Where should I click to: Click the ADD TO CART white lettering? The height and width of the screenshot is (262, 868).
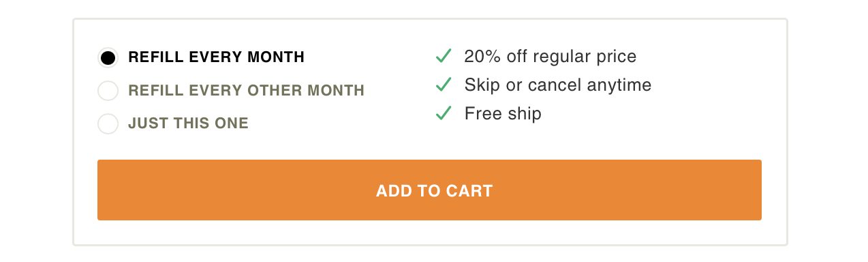coord(434,191)
